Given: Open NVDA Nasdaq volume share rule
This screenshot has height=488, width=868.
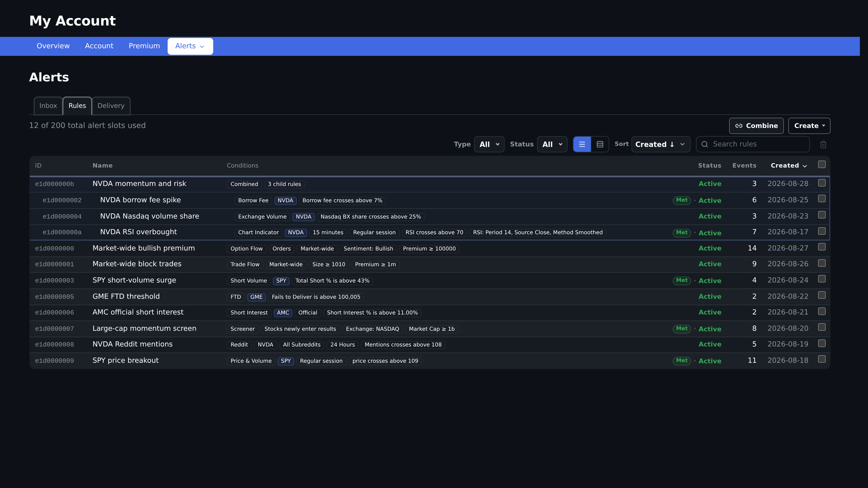Looking at the screenshot, I should (x=150, y=216).
